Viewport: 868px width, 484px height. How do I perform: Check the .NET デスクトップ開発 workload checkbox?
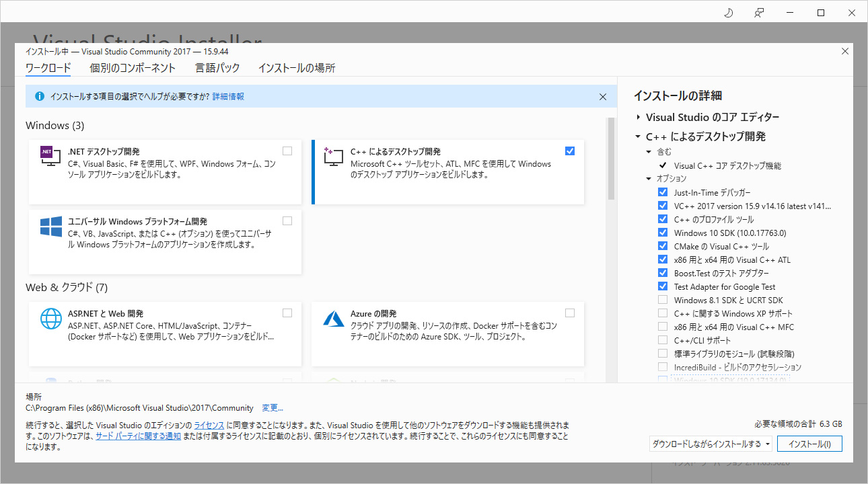287,151
